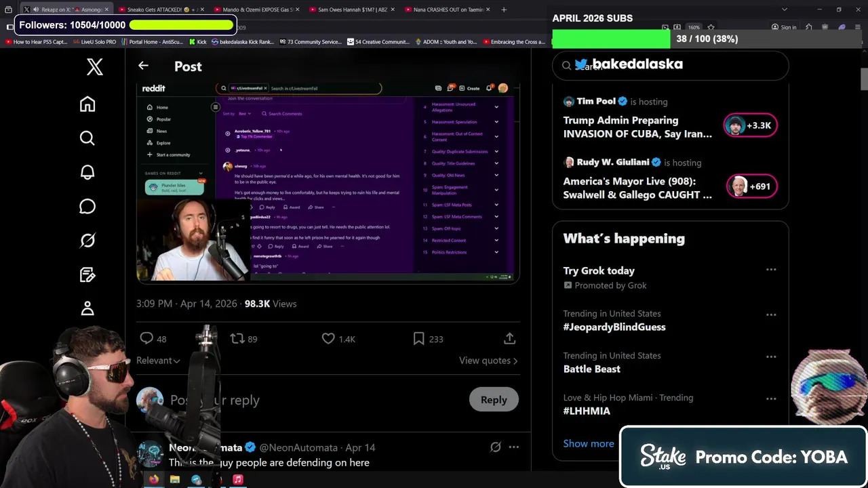Show more trends in What's happening

tap(589, 443)
